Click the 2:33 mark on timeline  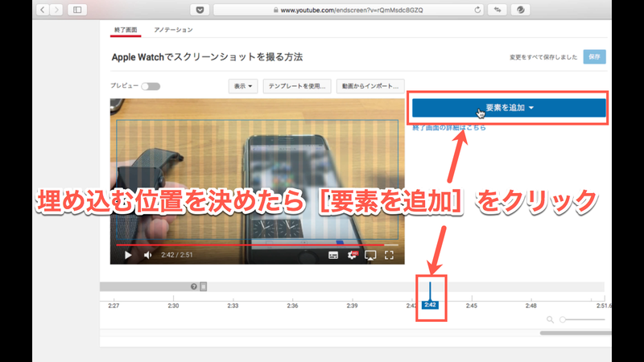click(233, 306)
